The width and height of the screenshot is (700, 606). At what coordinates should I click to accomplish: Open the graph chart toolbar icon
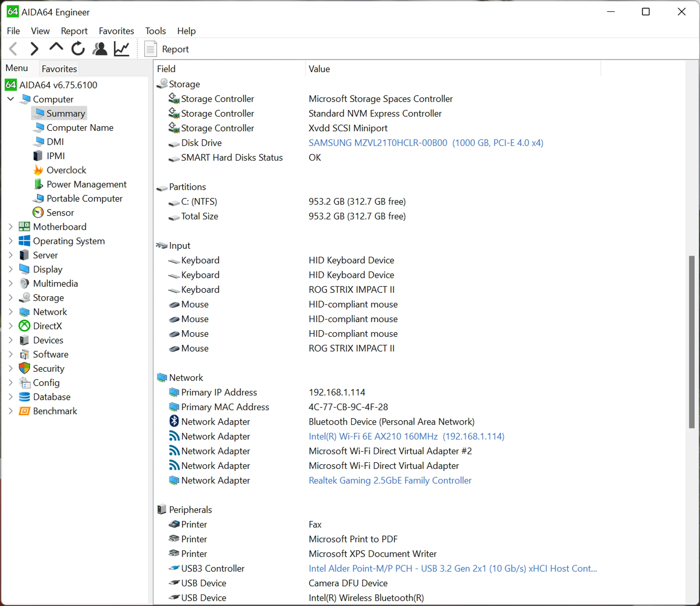[x=121, y=49]
